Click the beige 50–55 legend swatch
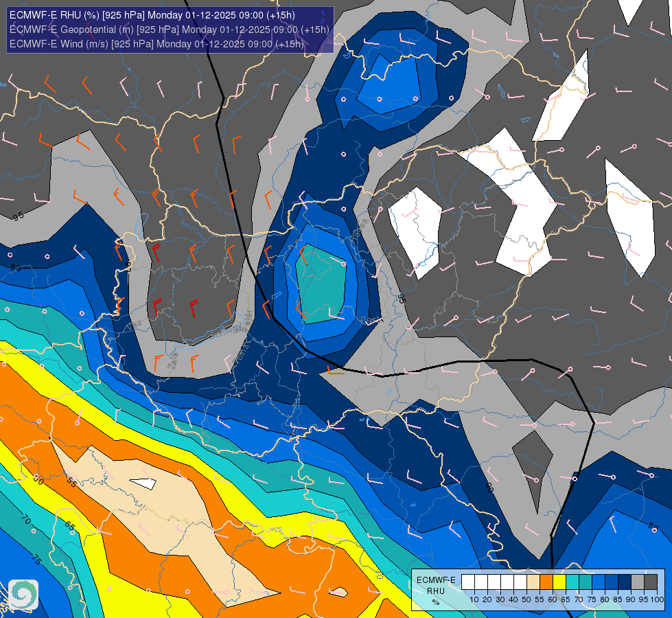 pyautogui.click(x=533, y=582)
